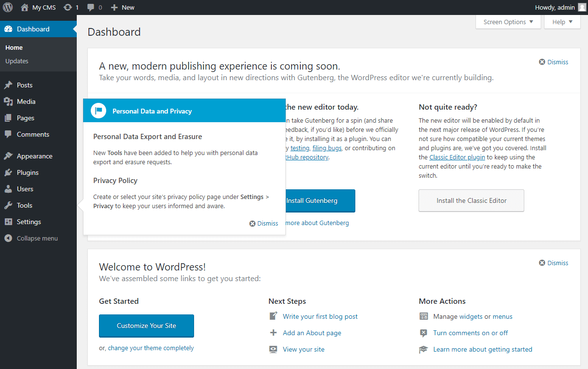
Task: Click the Media icon in sidebar
Action: click(x=8, y=101)
